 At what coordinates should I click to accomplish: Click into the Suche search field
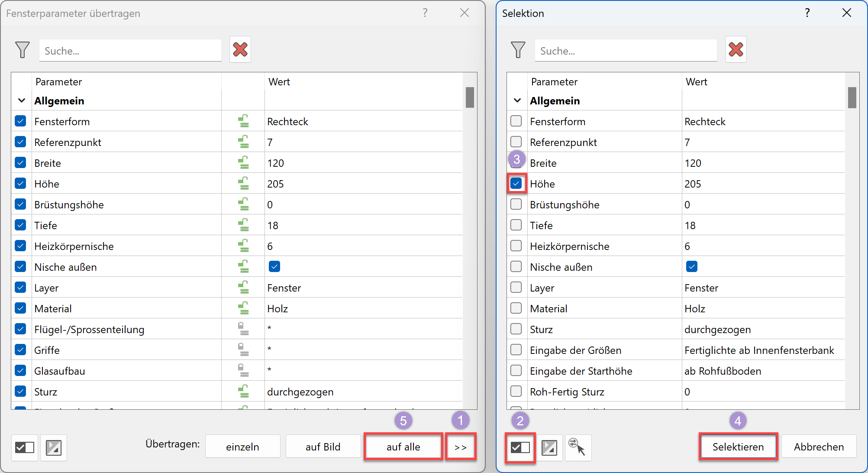(130, 50)
